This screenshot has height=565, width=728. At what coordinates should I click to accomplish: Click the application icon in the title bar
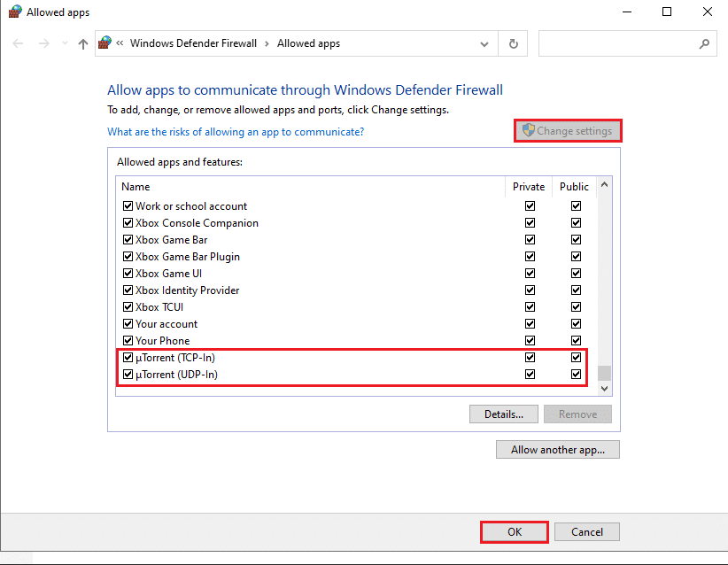[13, 12]
